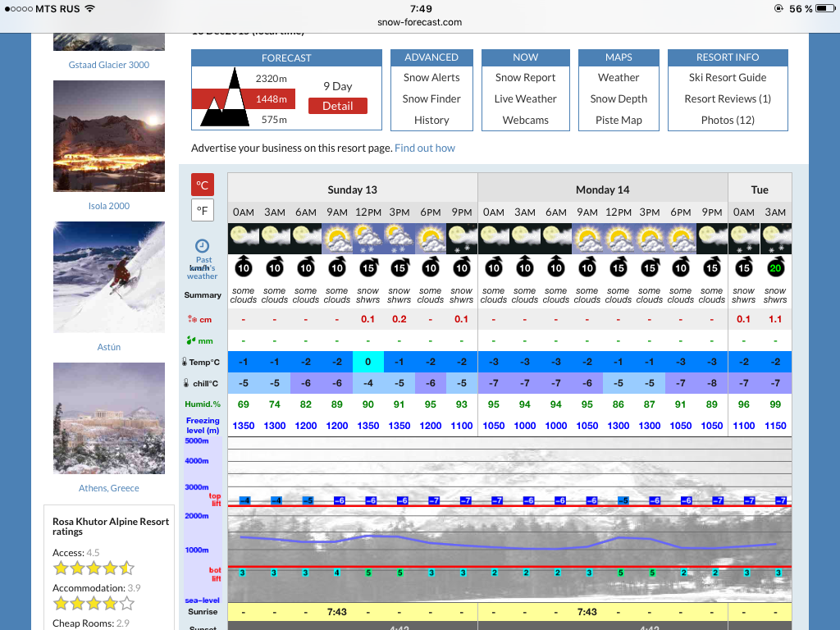
Task: Open the Athens, Greece link
Action: click(109, 488)
